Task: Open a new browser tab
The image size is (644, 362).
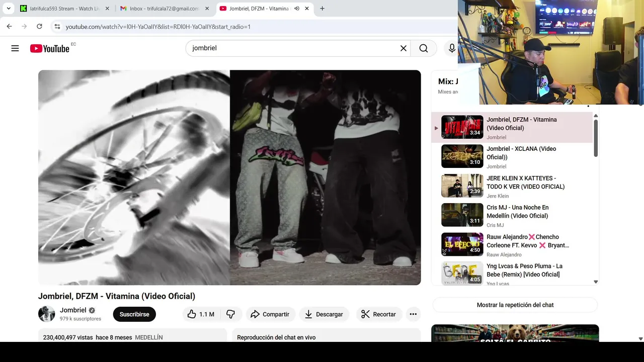Action: 322,9
